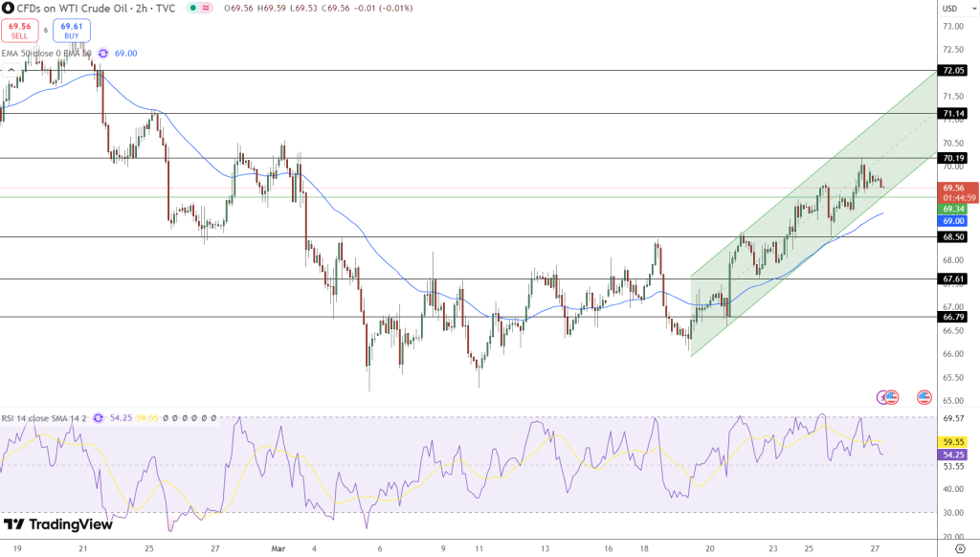Click the blue EMA value 69.00 in legend

125,54
